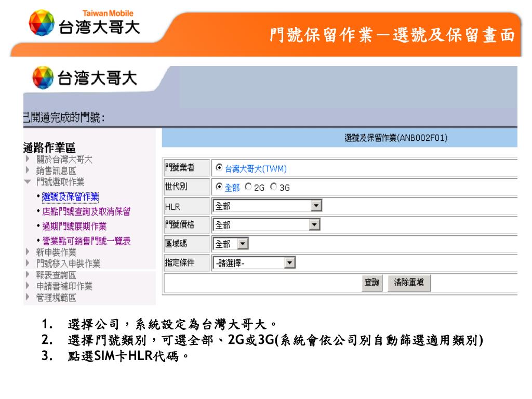Screen dimensions: 532x399
Task: Click the 世代別 field label
Action: click(x=176, y=187)
